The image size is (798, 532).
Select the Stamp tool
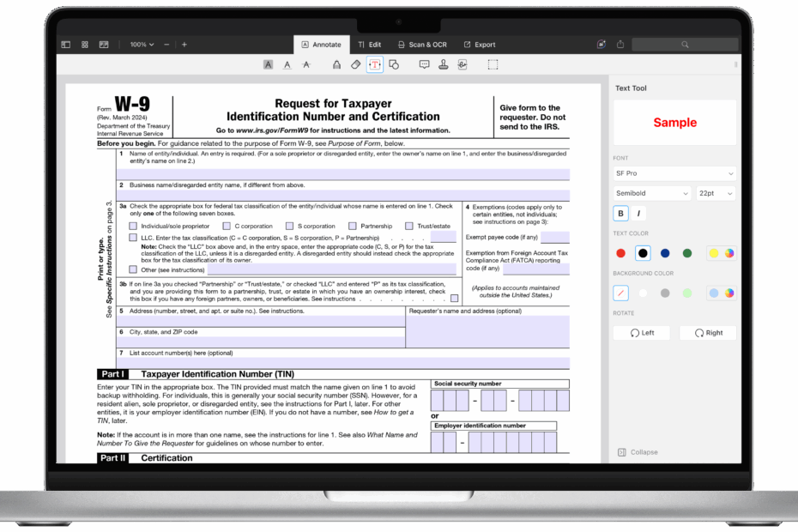pyautogui.click(x=442, y=64)
